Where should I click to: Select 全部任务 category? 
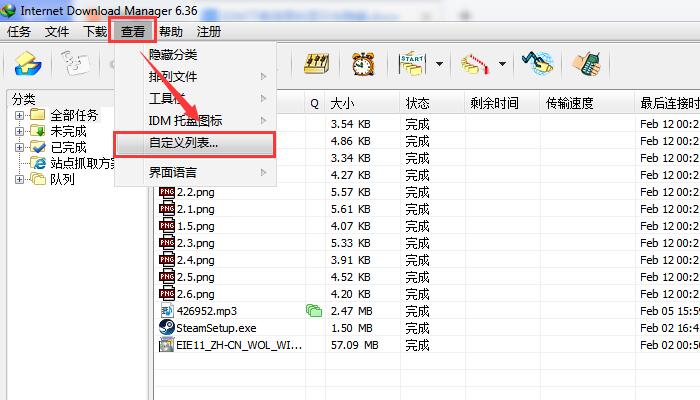coord(74,115)
